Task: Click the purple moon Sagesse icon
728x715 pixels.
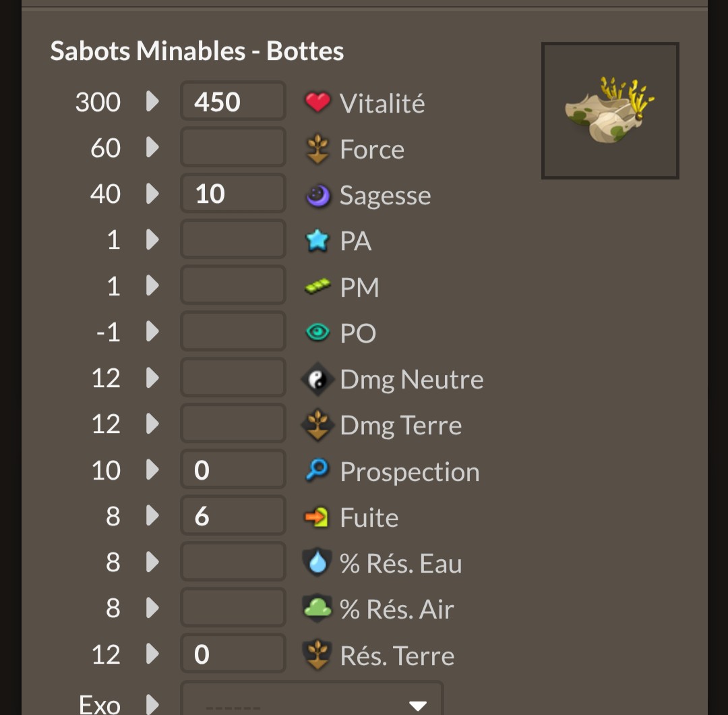Action: pos(317,195)
